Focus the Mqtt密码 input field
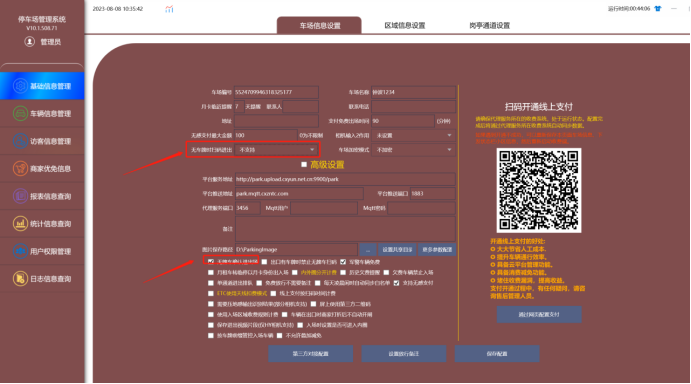Screen dimensions: 691x384 click(x=422, y=208)
